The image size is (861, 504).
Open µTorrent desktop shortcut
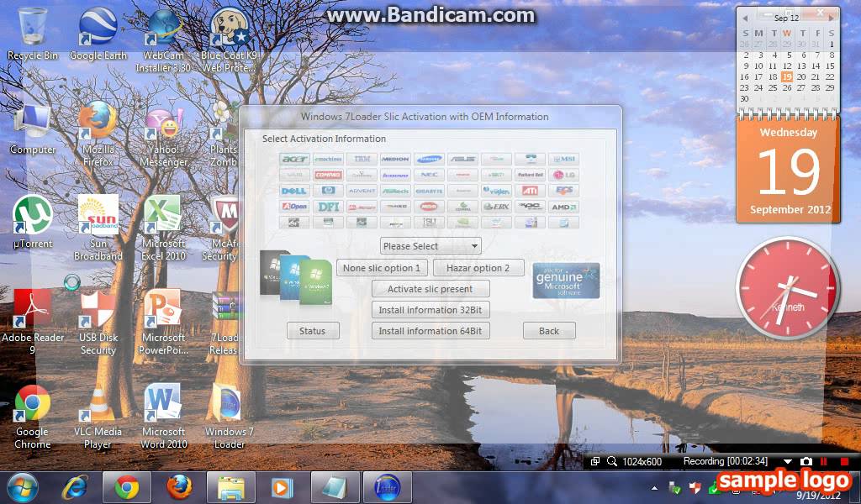[33, 222]
